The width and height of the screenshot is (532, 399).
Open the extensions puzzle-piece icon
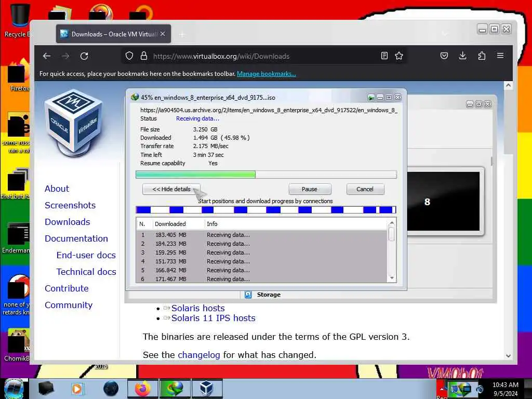pos(482,56)
